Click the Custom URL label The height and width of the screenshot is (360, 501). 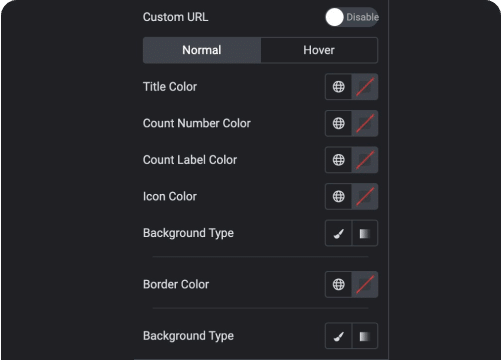click(x=175, y=17)
